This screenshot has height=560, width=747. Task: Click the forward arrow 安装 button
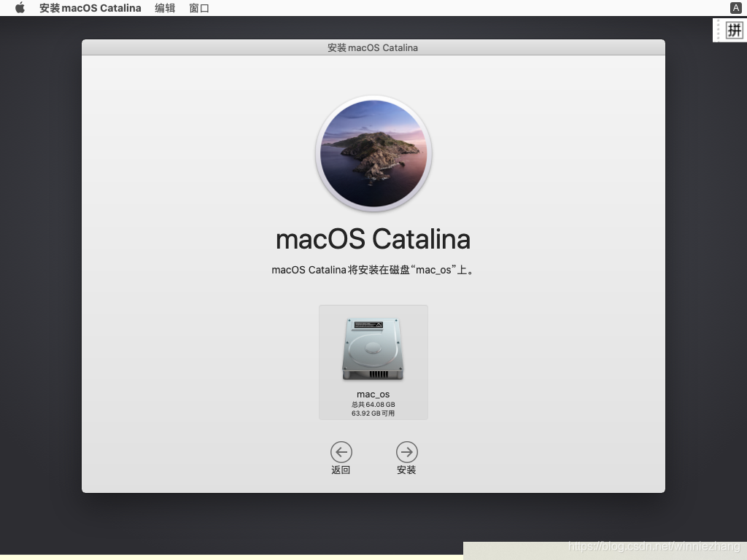pos(407,452)
